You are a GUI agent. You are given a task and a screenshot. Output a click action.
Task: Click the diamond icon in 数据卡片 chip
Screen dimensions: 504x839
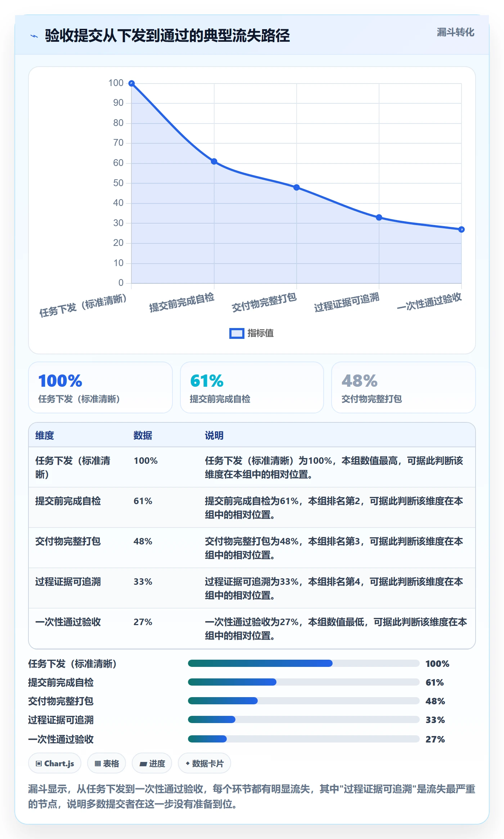click(188, 763)
